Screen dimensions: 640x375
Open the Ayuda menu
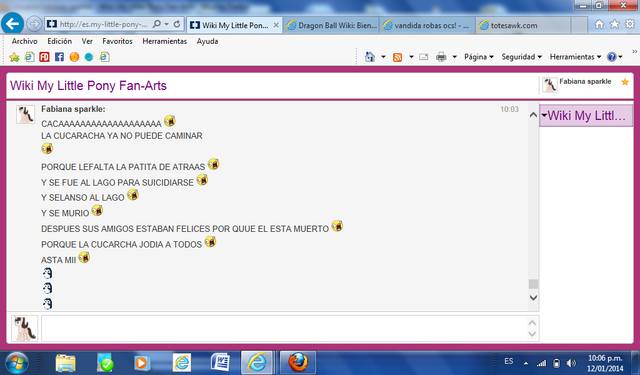pos(207,41)
